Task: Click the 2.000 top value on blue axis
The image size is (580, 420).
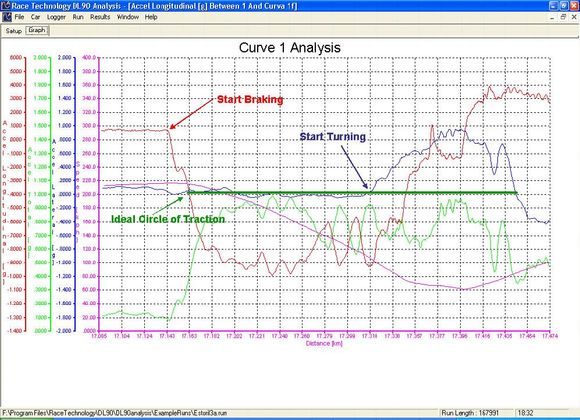Action: pyautogui.click(x=65, y=58)
